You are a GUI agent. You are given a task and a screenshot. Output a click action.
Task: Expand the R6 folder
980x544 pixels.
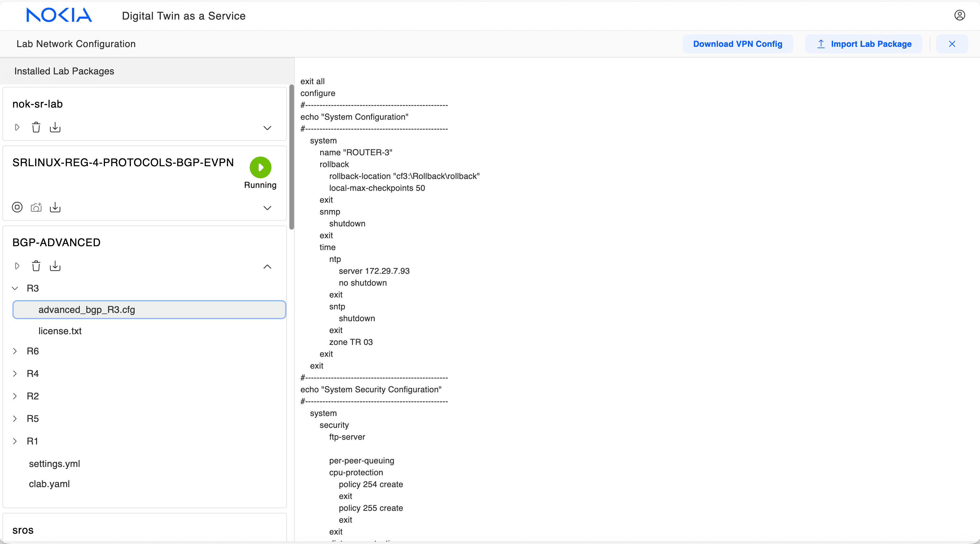15,351
